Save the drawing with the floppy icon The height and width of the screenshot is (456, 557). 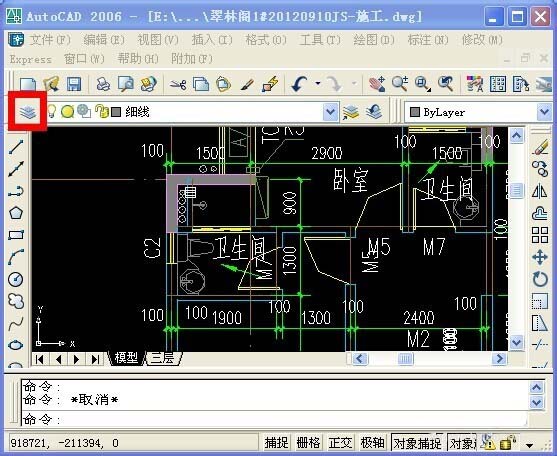pyautogui.click(x=74, y=84)
